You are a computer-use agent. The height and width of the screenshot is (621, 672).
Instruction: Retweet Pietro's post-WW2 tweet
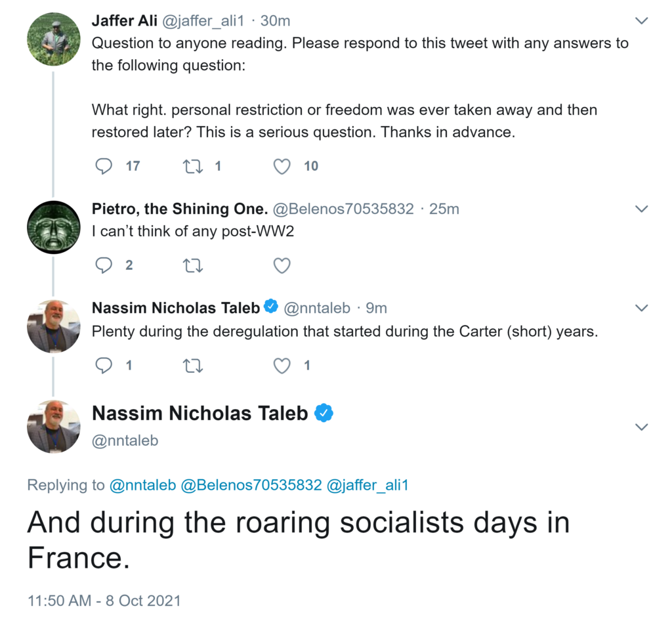tap(192, 265)
